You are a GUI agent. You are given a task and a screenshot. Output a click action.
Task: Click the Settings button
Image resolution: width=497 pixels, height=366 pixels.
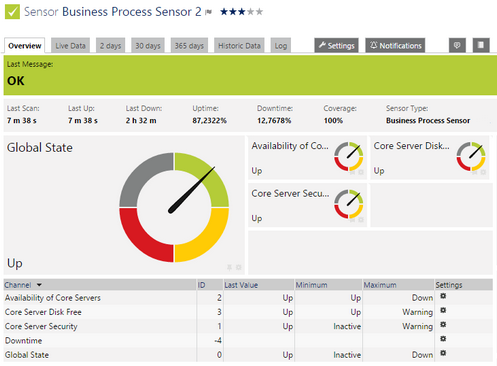[x=336, y=45]
